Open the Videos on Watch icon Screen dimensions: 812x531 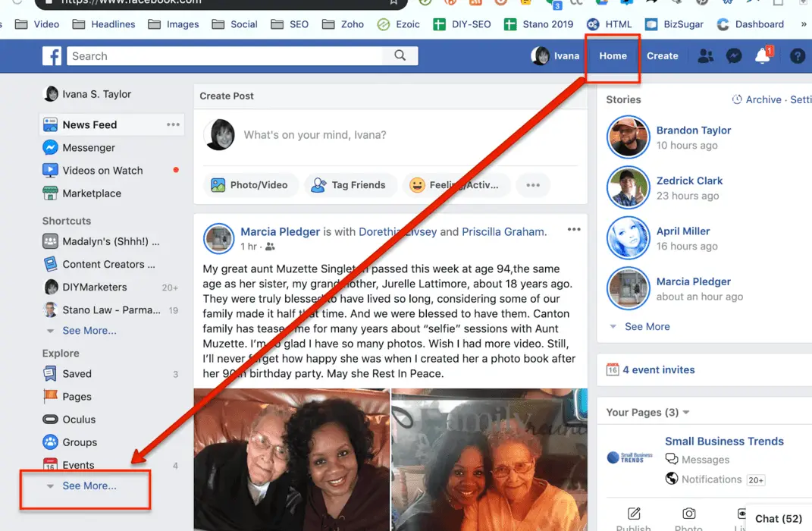click(x=50, y=171)
